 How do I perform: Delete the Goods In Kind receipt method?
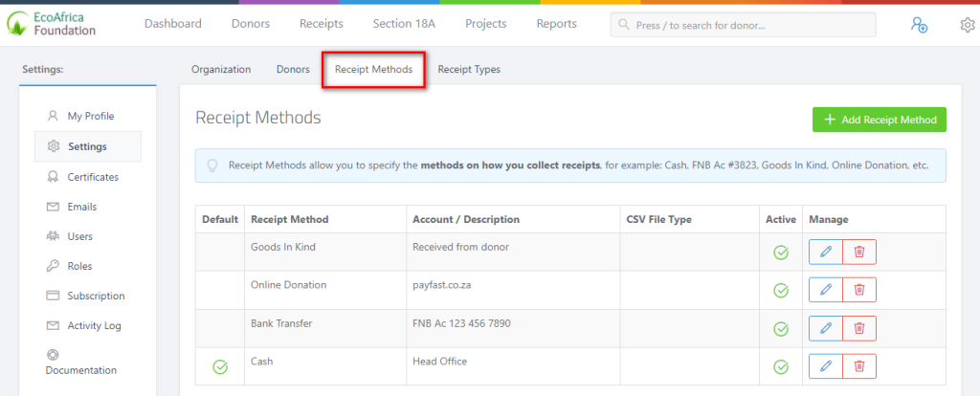pos(859,252)
